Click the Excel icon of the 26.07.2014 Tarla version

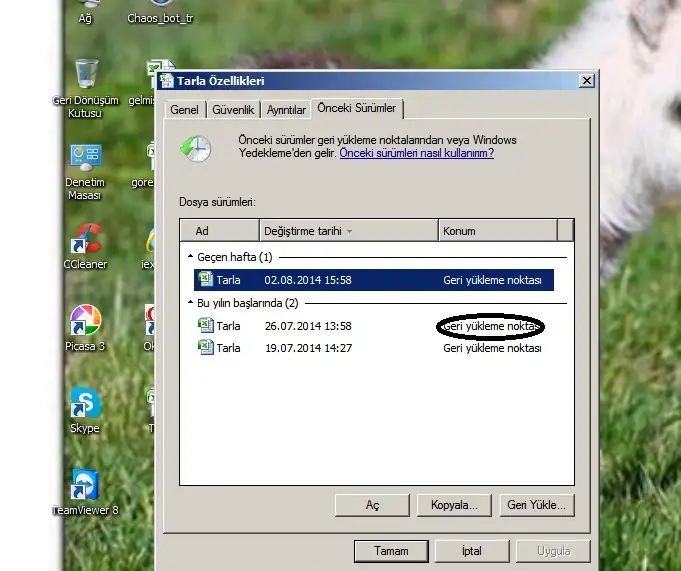coord(205,325)
